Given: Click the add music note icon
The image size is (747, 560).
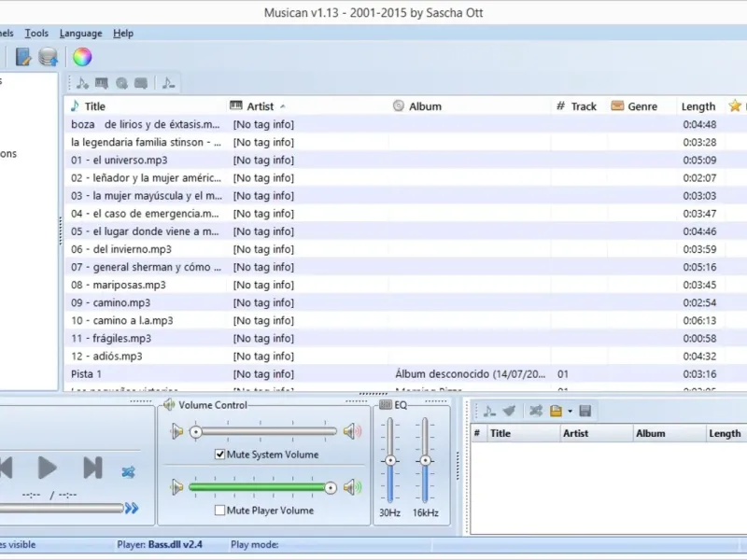Looking at the screenshot, I should point(82,82).
